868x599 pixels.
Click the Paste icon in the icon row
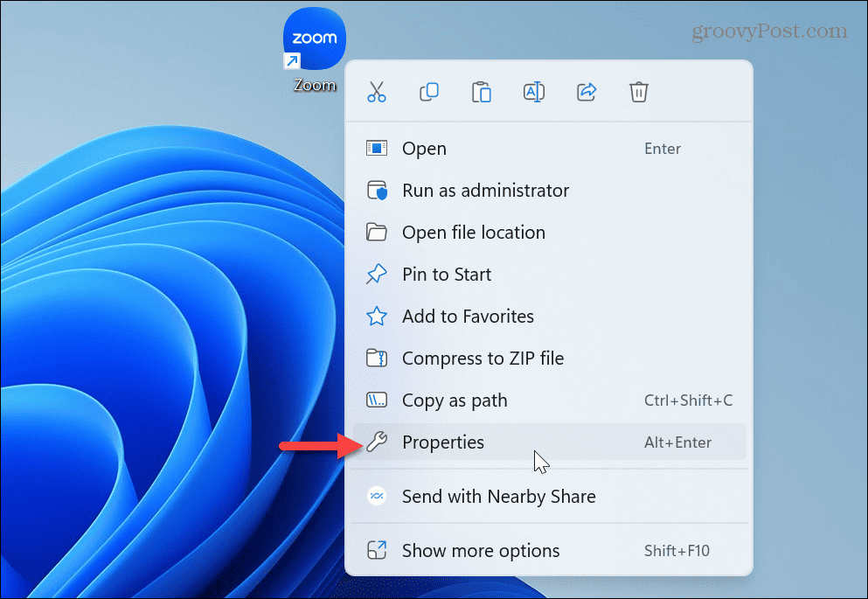point(482,91)
